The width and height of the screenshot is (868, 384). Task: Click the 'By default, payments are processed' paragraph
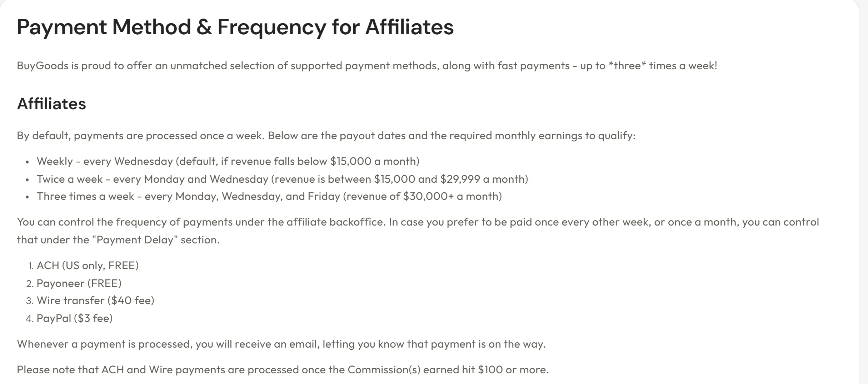(x=326, y=136)
